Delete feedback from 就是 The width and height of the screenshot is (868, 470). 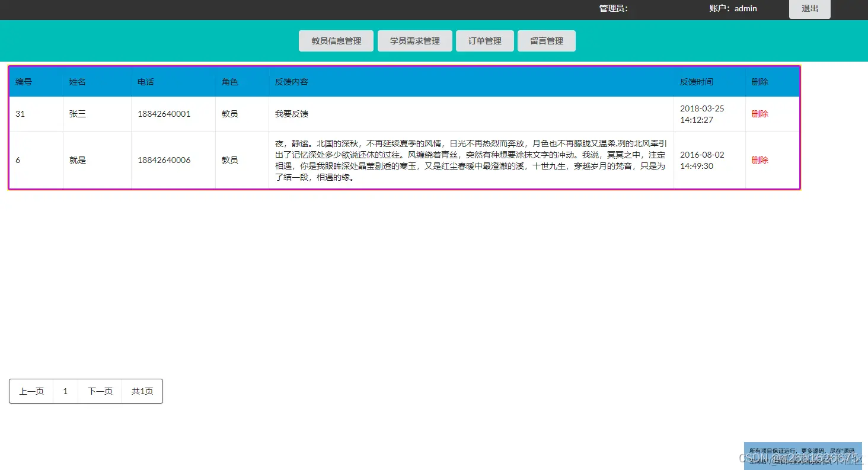point(759,160)
